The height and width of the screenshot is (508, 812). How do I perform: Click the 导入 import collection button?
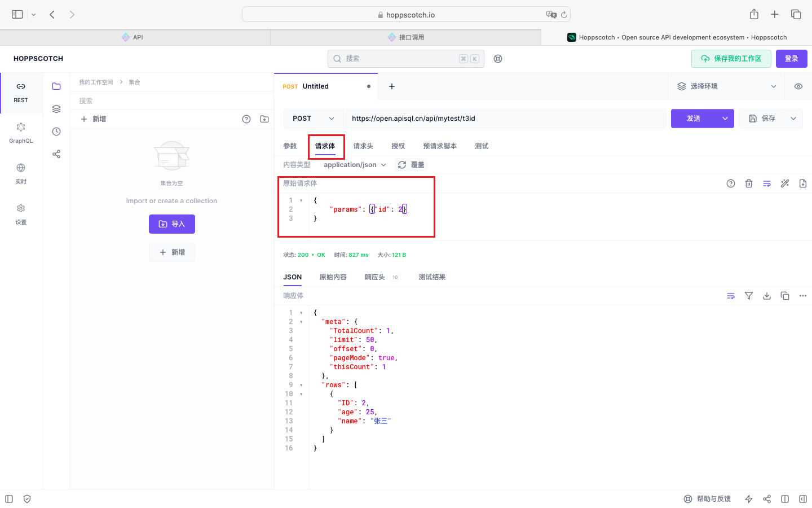coord(172,224)
